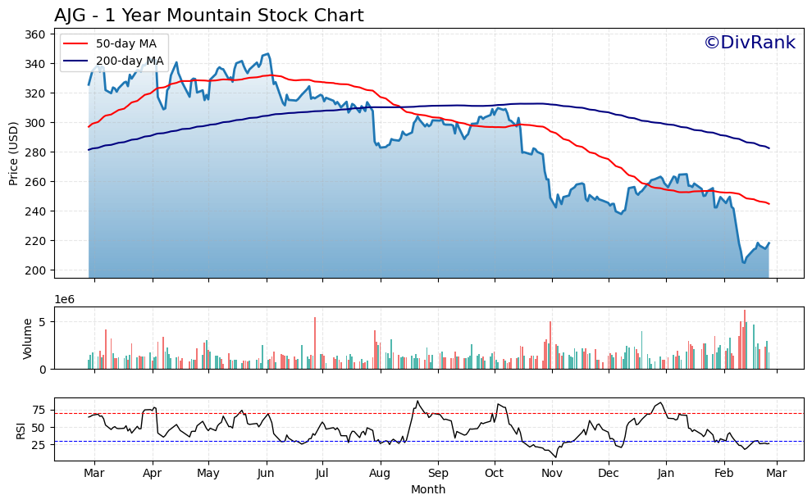Open the Month axis label
Image resolution: width=812 pixels, height=504 pixels.
pos(427,488)
